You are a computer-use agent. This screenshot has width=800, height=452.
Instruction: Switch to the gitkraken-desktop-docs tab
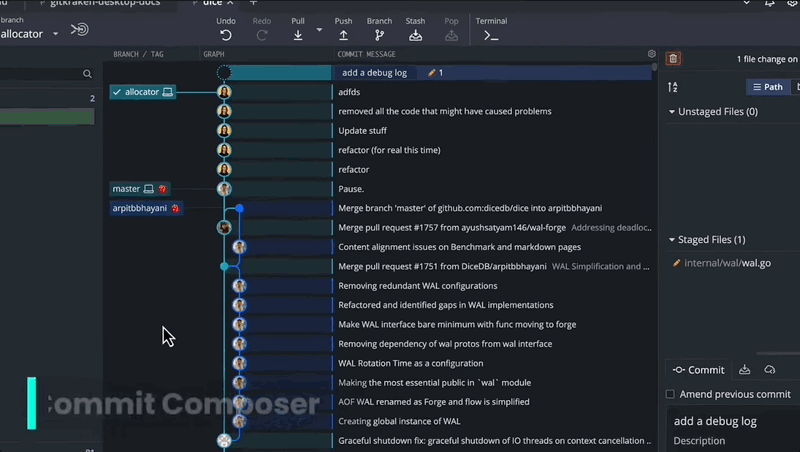click(105, 3)
